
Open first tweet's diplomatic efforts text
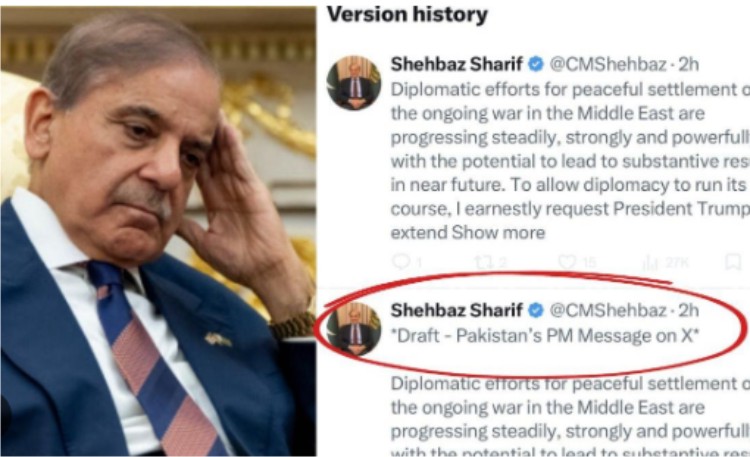(570, 161)
